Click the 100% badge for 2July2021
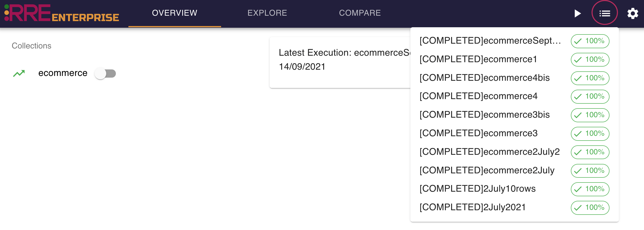 590,208
